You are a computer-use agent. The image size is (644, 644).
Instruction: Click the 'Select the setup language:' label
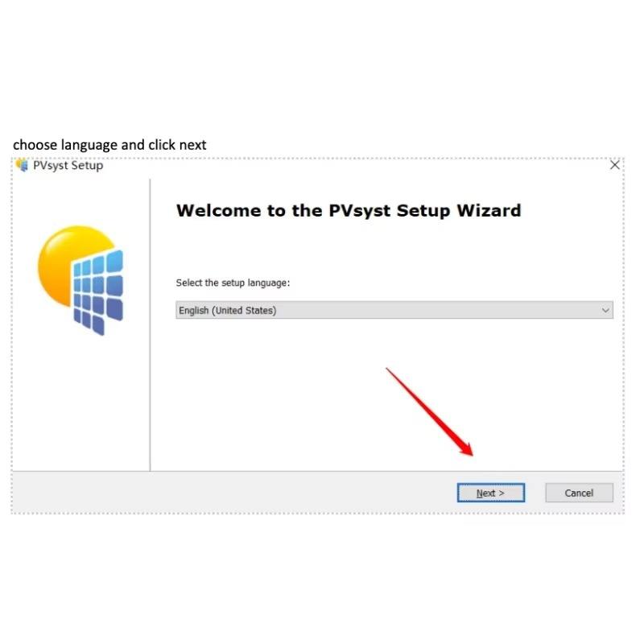(233, 283)
